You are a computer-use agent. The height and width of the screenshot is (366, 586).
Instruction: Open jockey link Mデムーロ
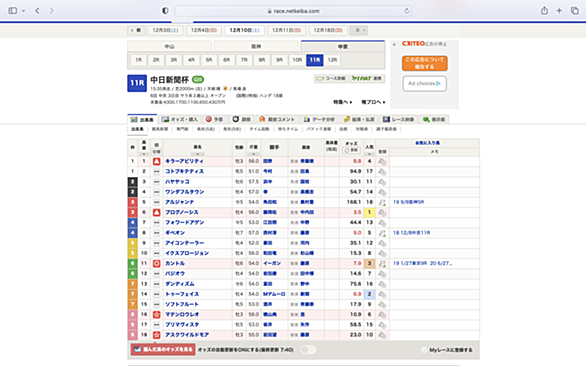click(x=274, y=294)
